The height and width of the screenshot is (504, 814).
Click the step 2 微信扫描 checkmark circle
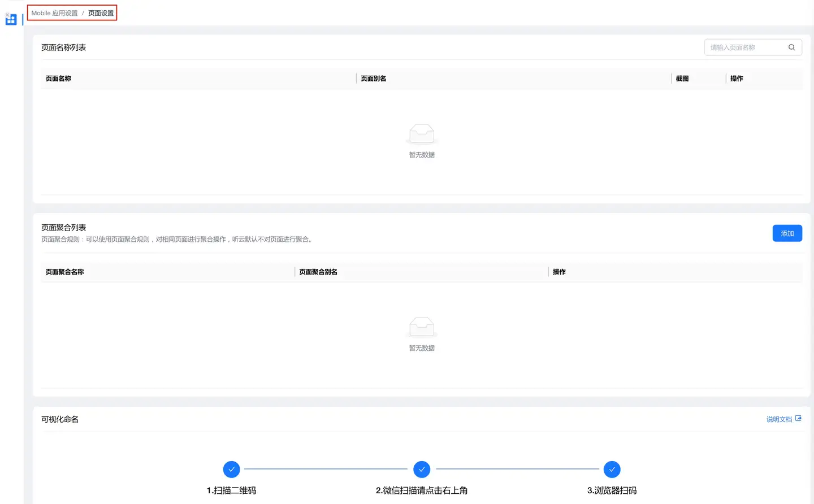coord(422,470)
